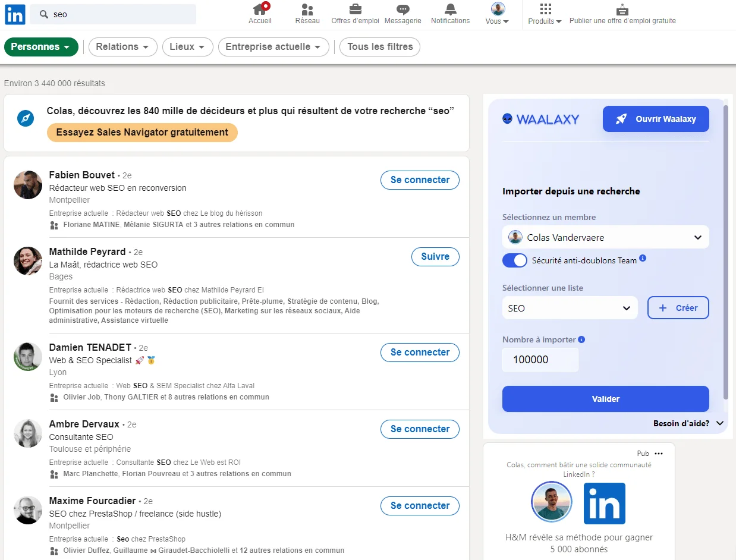Connect with Maxime Fourcadier
736x560 pixels.
pyautogui.click(x=420, y=506)
